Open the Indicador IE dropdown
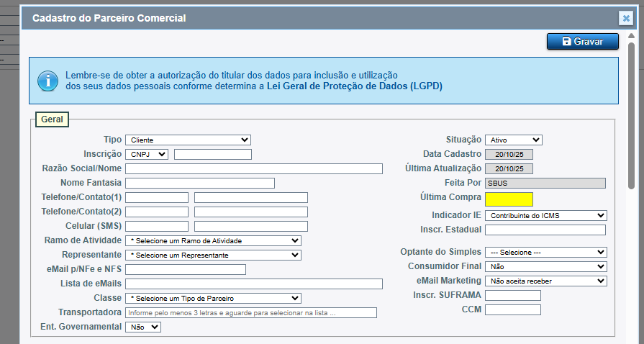The image size is (644, 344). pyautogui.click(x=546, y=215)
